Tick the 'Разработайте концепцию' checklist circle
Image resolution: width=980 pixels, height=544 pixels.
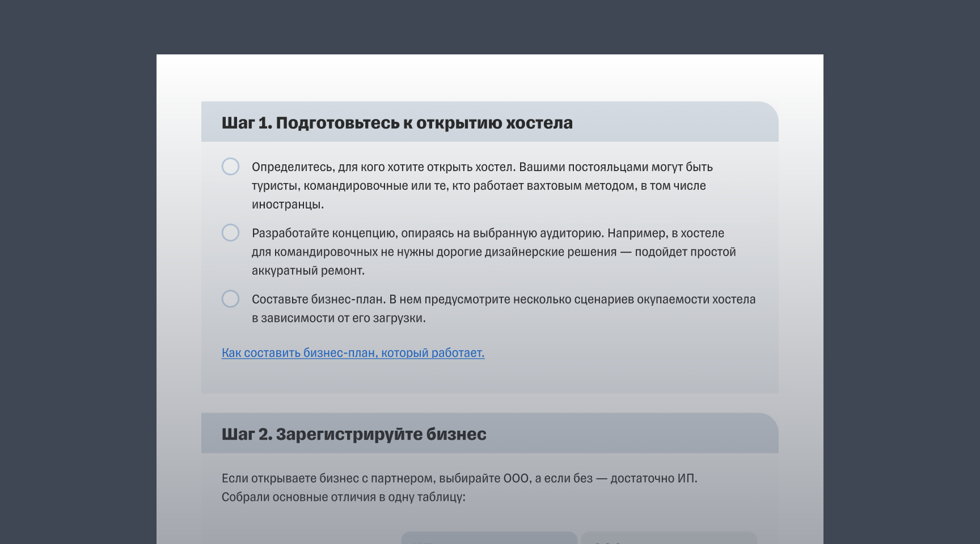(230, 233)
